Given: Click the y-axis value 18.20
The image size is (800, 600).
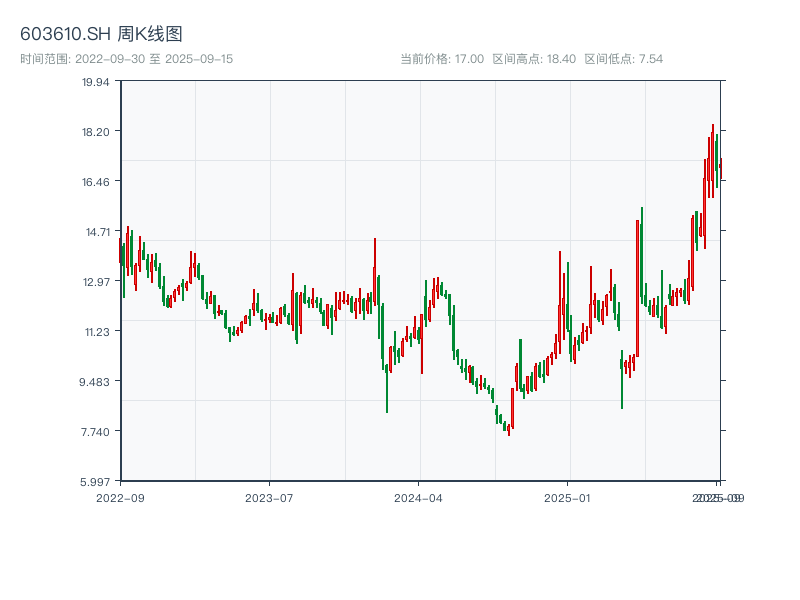Looking at the screenshot, I should [95, 132].
